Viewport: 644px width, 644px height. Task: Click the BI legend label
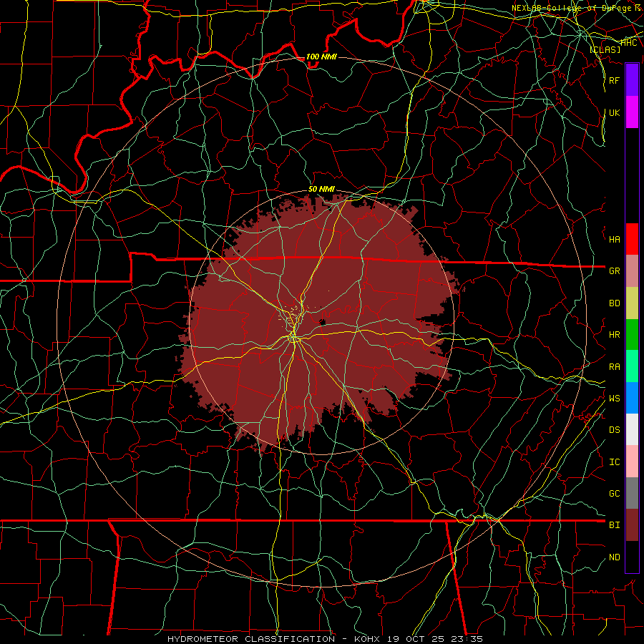pos(614,525)
